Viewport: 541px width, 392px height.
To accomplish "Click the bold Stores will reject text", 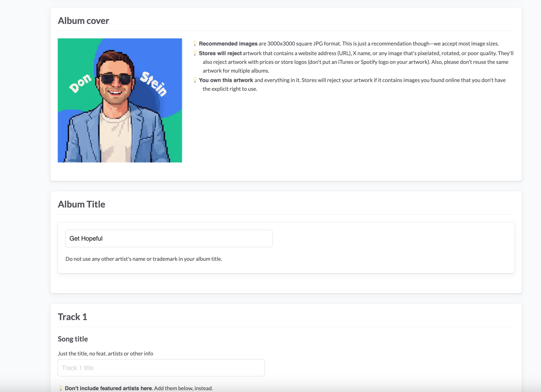I will (x=220, y=53).
